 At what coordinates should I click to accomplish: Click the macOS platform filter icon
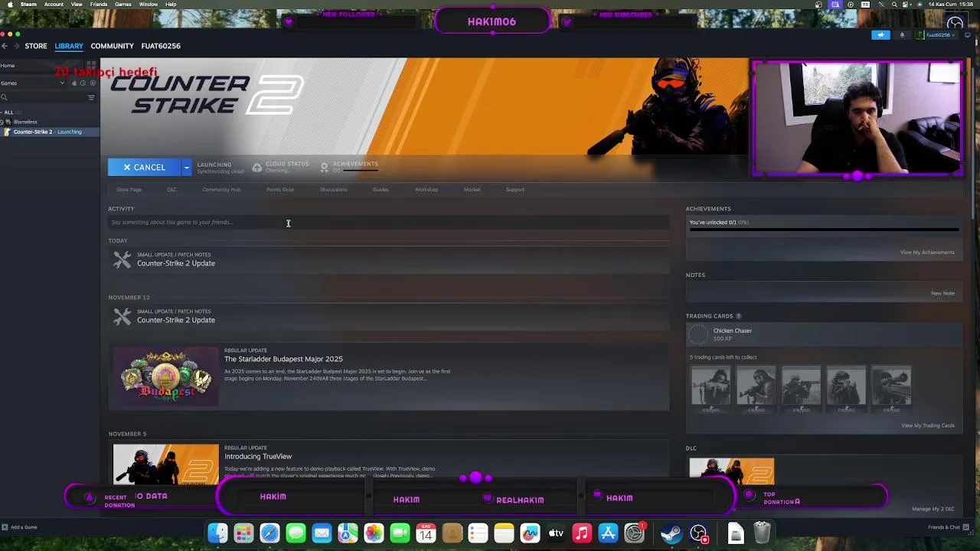pyautogui.click(x=74, y=83)
